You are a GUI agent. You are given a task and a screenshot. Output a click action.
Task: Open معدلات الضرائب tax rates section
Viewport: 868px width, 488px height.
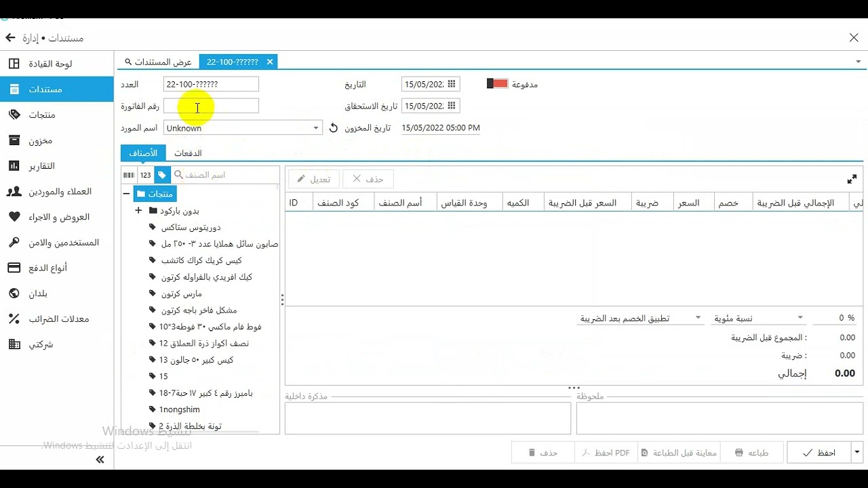[x=57, y=319]
